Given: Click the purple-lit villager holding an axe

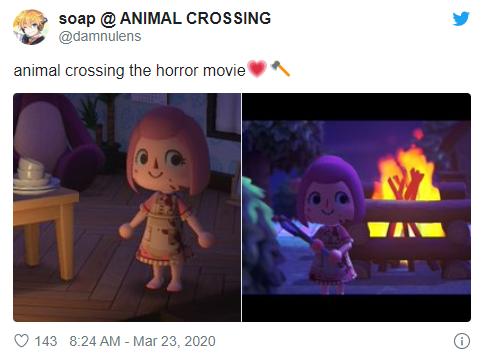Looking at the screenshot, I should (x=328, y=223).
